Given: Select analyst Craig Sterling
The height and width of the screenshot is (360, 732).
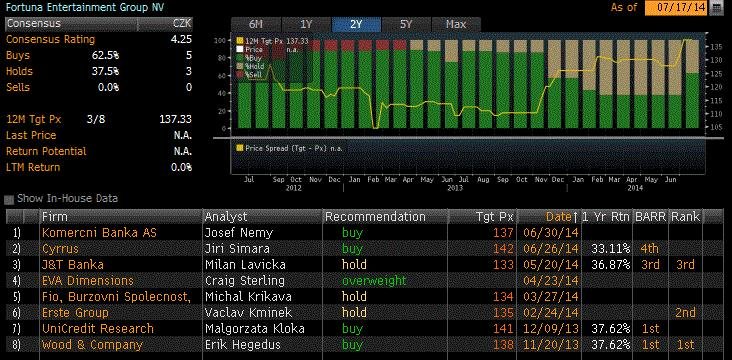Looking at the screenshot, I should coord(245,281).
